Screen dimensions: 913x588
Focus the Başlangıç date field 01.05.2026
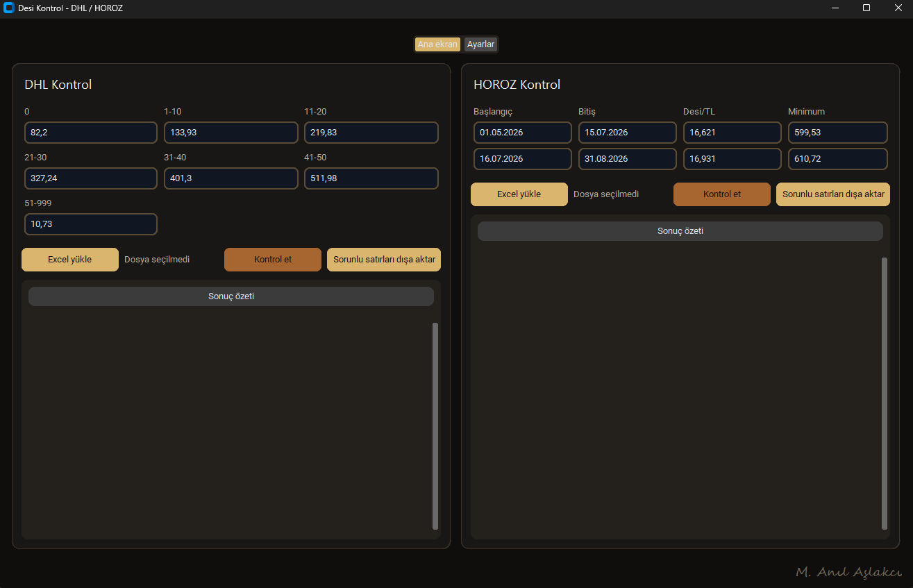pos(523,133)
